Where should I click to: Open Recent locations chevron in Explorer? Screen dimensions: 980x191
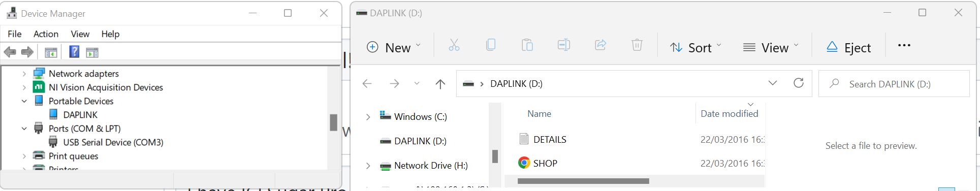pyautogui.click(x=417, y=84)
